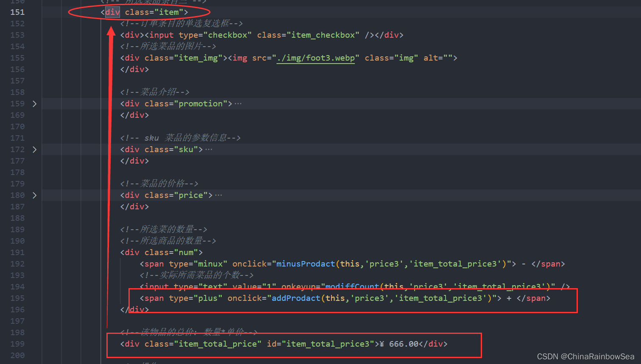Click line number 199 in the gutter

[17, 344]
